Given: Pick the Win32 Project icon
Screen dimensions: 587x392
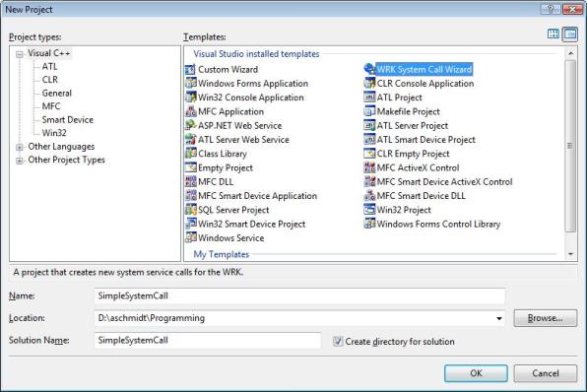Looking at the screenshot, I should point(369,210).
